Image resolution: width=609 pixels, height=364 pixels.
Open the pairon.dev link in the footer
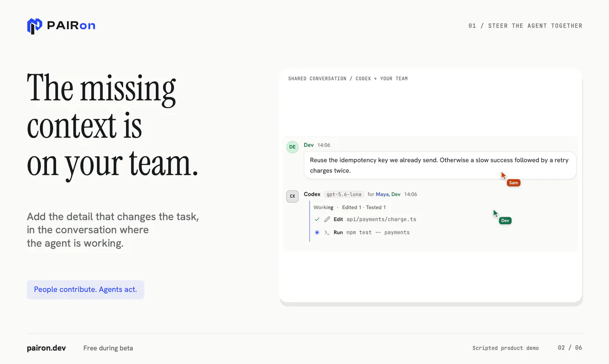(47, 348)
